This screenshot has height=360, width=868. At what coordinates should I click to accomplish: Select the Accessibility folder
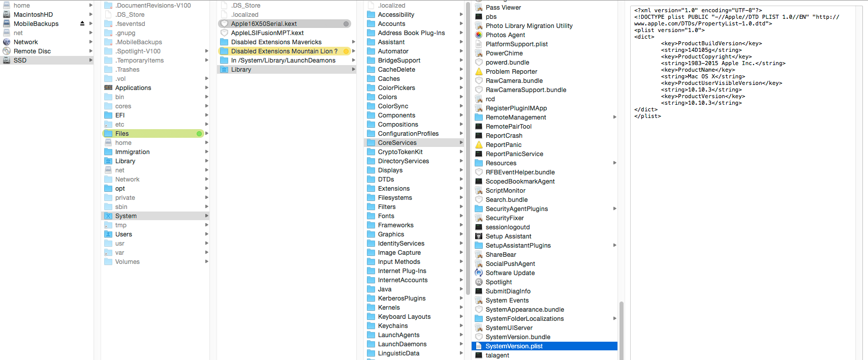click(414, 15)
